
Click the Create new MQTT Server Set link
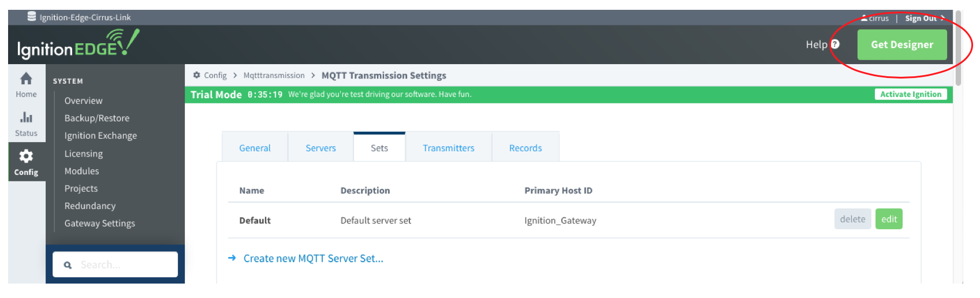tap(313, 258)
